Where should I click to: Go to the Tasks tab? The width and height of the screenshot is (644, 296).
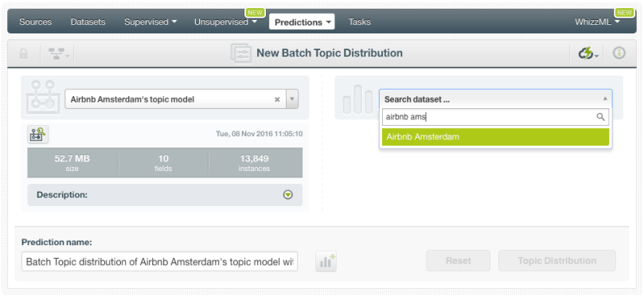[359, 21]
